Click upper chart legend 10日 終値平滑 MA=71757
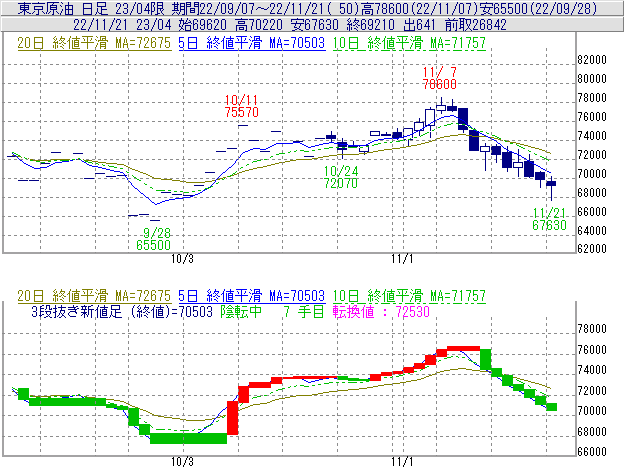 (409, 43)
